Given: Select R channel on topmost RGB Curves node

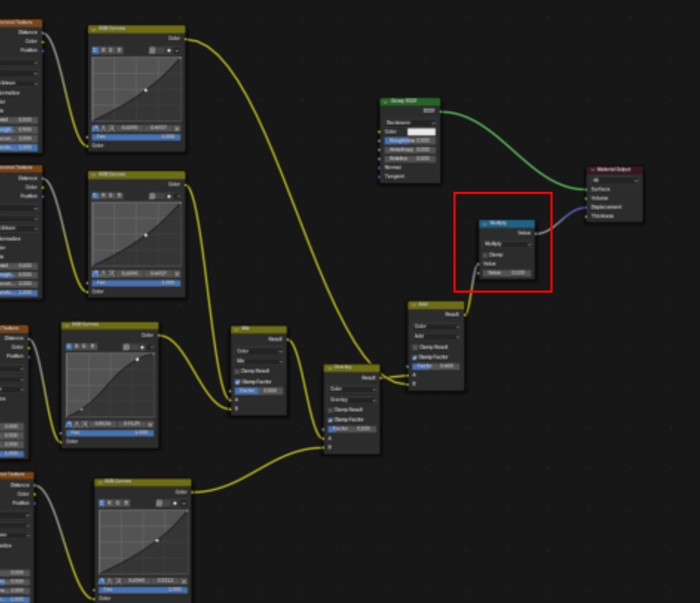Looking at the screenshot, I should [103, 50].
